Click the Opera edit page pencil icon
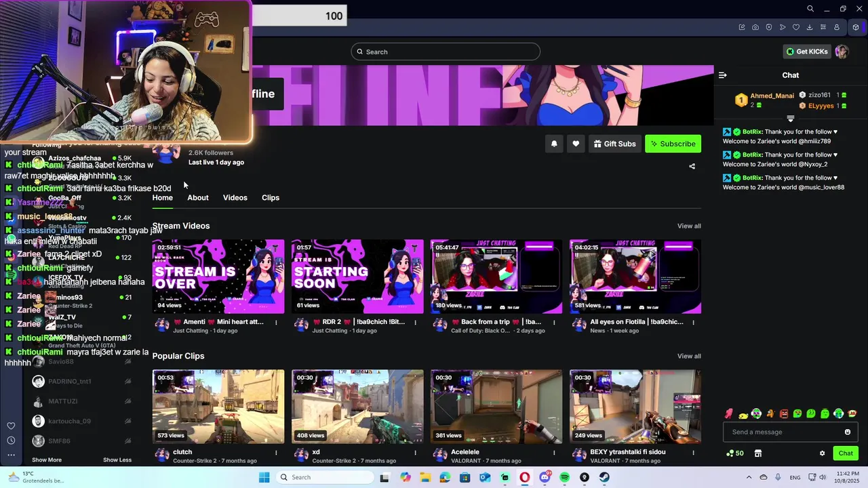Screen dimensions: 868x488 [742, 27]
